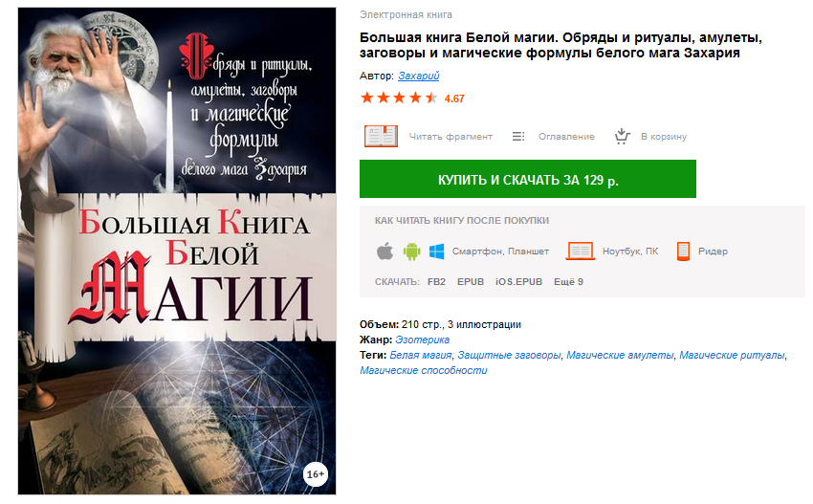Image resolution: width=813 pixels, height=504 pixels.
Task: Click the orange laptop icon
Action: [581, 251]
